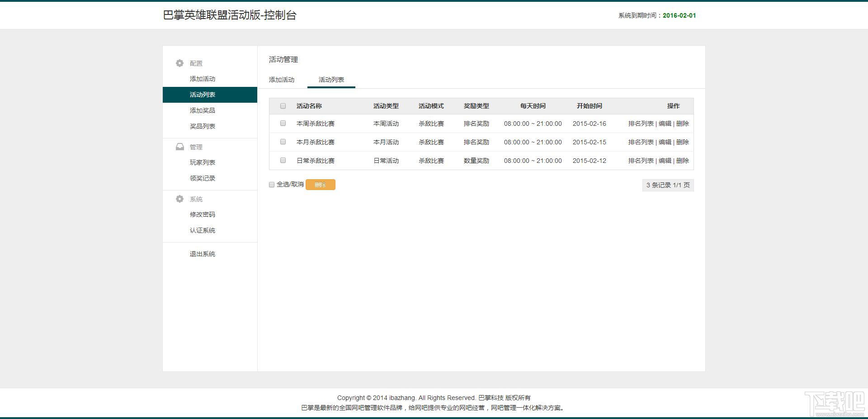The image size is (868, 419).
Task: Click 删除 for 日常杀敌比赛
Action: pyautogui.click(x=683, y=161)
